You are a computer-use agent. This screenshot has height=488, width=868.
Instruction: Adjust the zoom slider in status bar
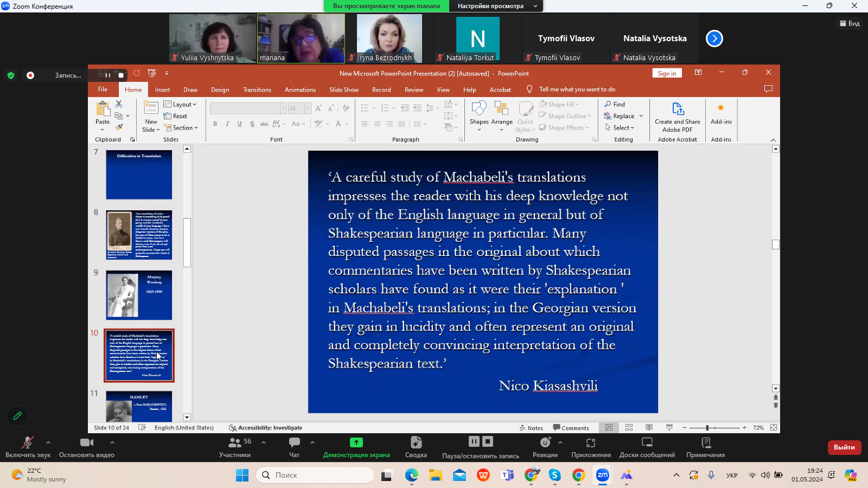(x=707, y=428)
